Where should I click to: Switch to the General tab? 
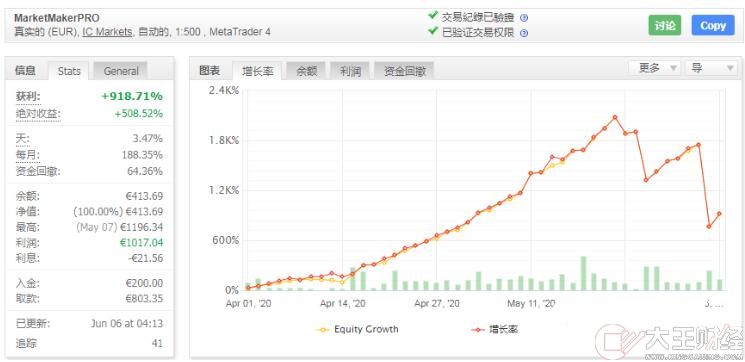[x=121, y=71]
